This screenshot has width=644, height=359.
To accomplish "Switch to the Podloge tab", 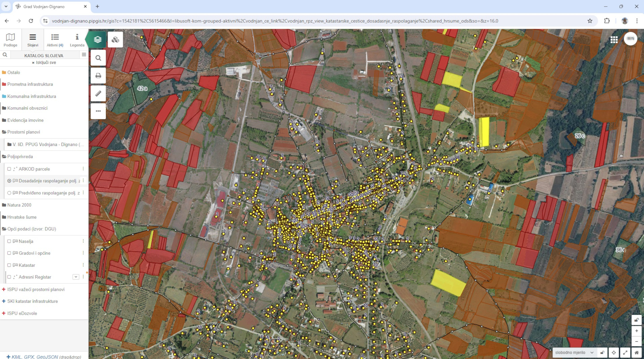I will [10, 40].
